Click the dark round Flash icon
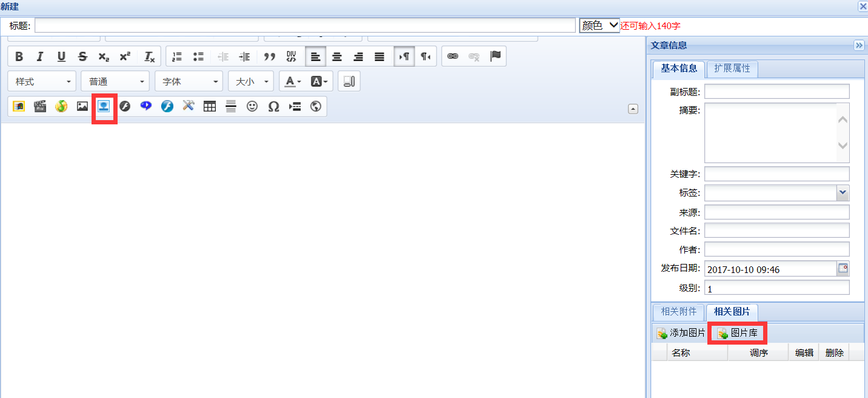The width and height of the screenshot is (868, 398). [x=125, y=107]
